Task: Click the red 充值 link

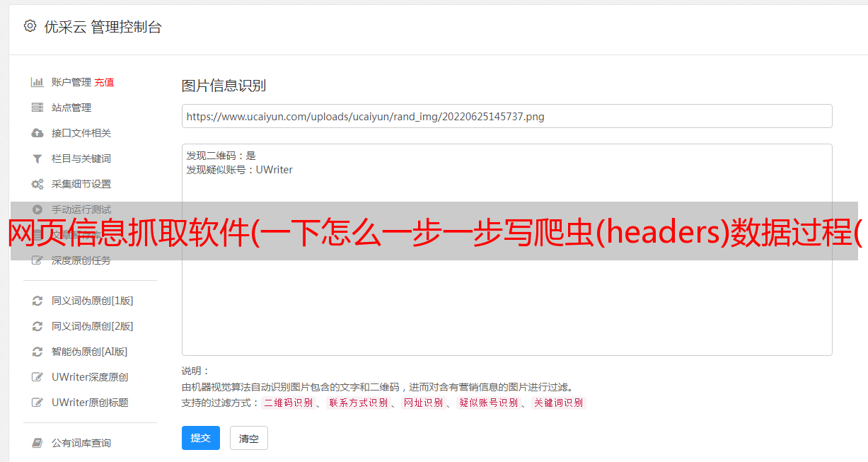Action: [104, 82]
